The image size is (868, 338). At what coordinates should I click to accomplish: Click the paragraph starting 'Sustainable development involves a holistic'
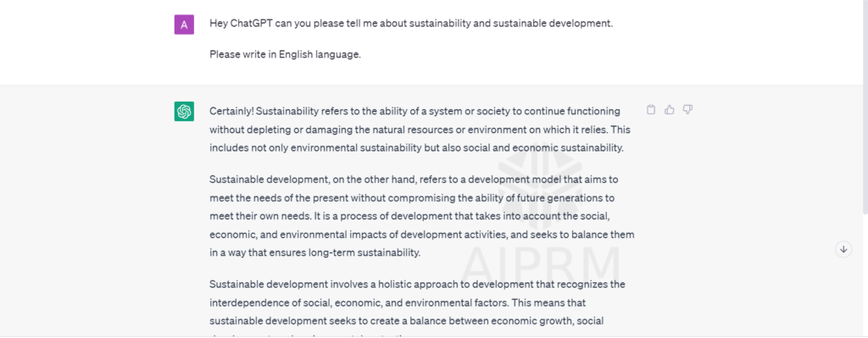(x=417, y=308)
